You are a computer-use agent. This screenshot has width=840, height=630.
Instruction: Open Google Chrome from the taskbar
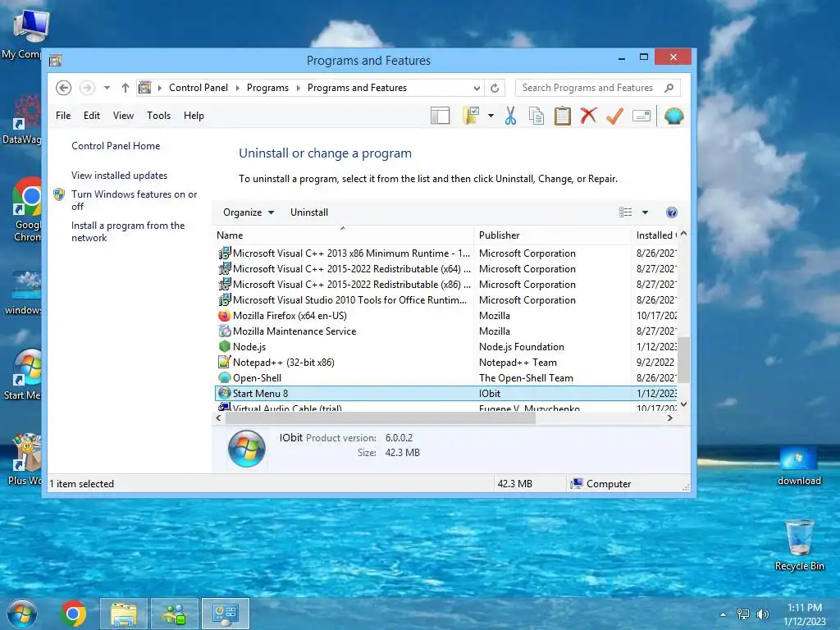point(73,614)
